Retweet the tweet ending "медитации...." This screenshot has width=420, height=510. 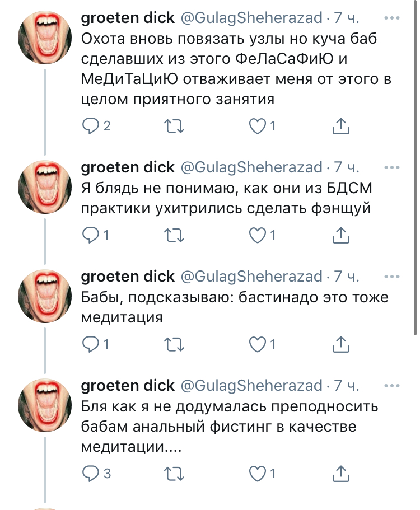[x=175, y=474]
